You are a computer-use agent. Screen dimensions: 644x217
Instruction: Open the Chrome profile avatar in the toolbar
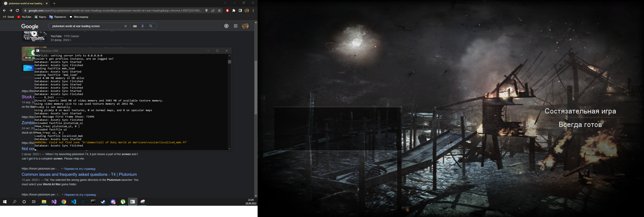(247, 10)
